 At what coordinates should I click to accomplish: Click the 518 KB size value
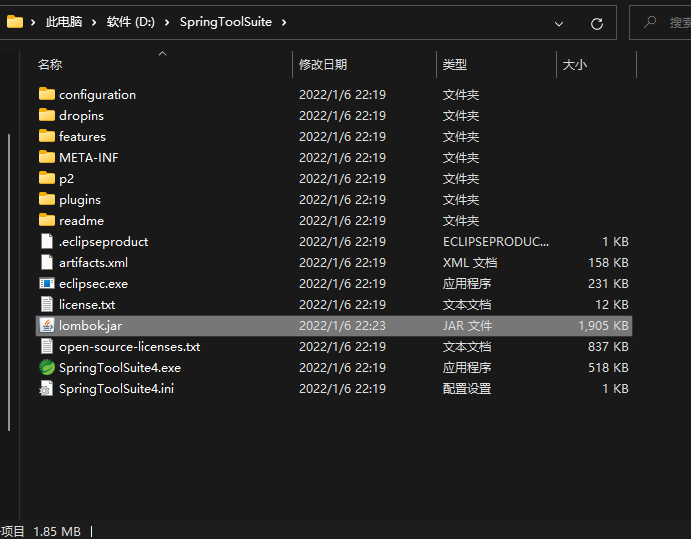[x=608, y=368]
